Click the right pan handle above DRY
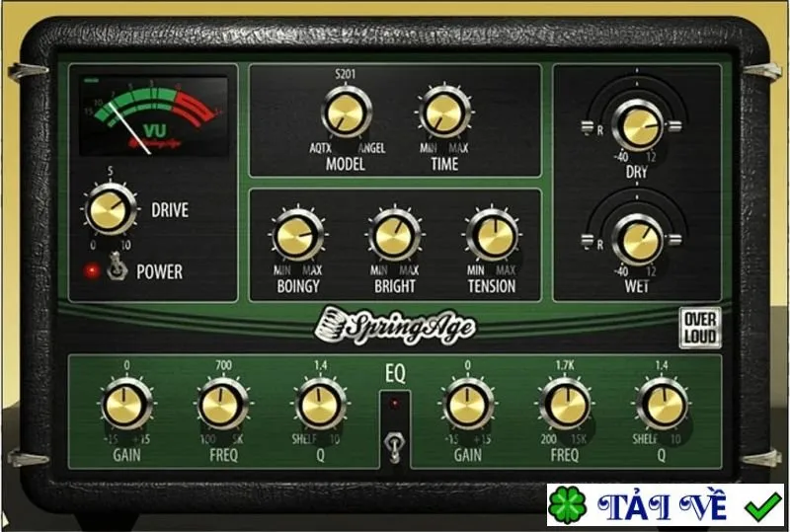The height and width of the screenshot is (532, 790). click(x=675, y=126)
